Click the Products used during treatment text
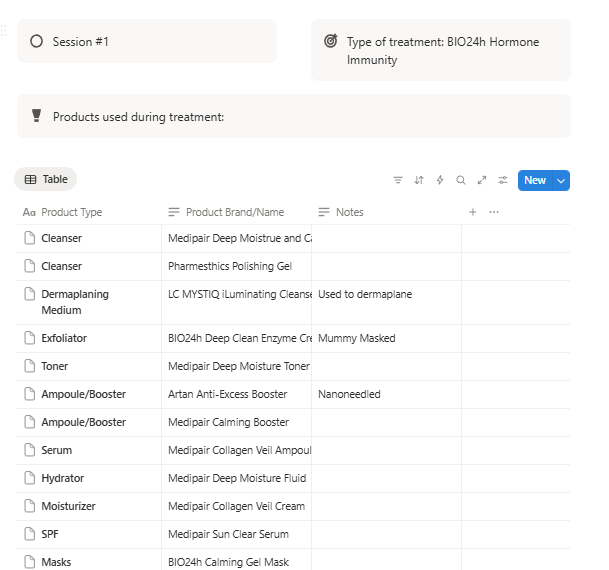 [x=138, y=117]
